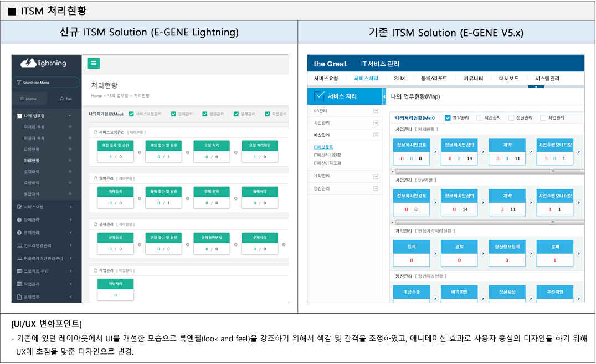596x364 pixels.
Task: Click the Lightning logo in sidebar
Action: tap(43, 63)
